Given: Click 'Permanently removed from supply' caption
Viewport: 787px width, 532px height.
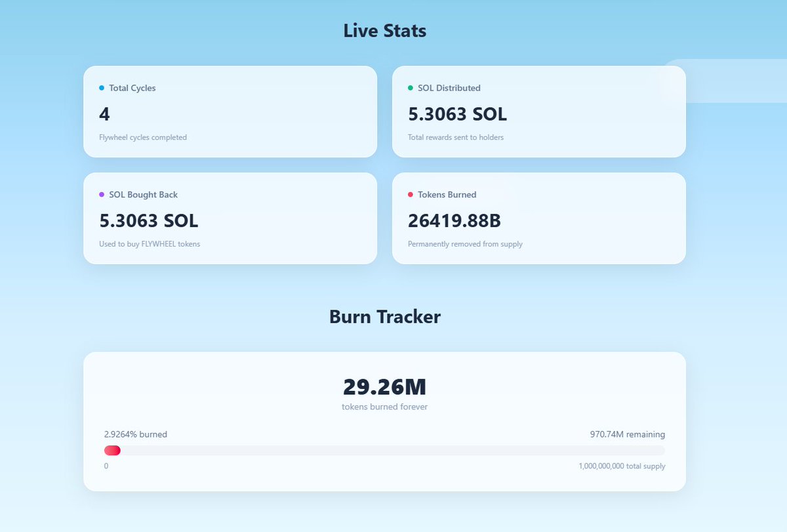Looking at the screenshot, I should (466, 244).
